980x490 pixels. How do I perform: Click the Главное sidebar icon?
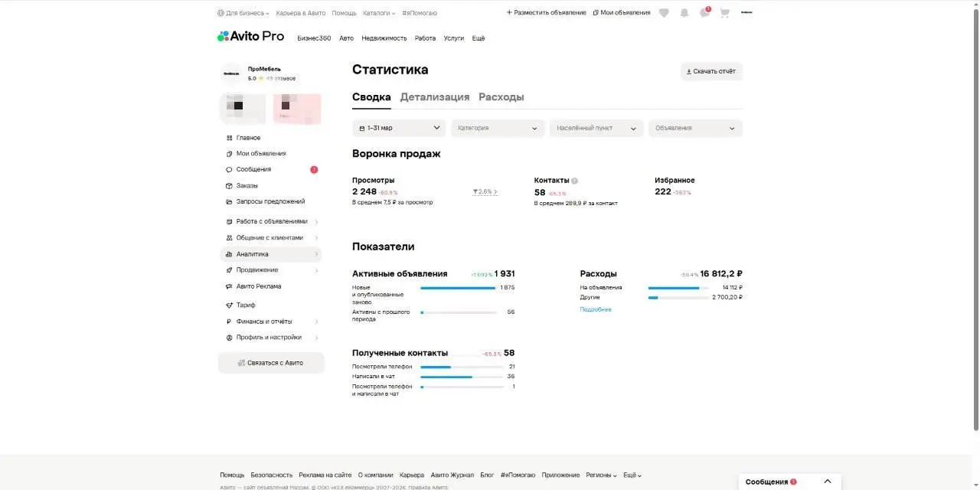[x=229, y=138]
